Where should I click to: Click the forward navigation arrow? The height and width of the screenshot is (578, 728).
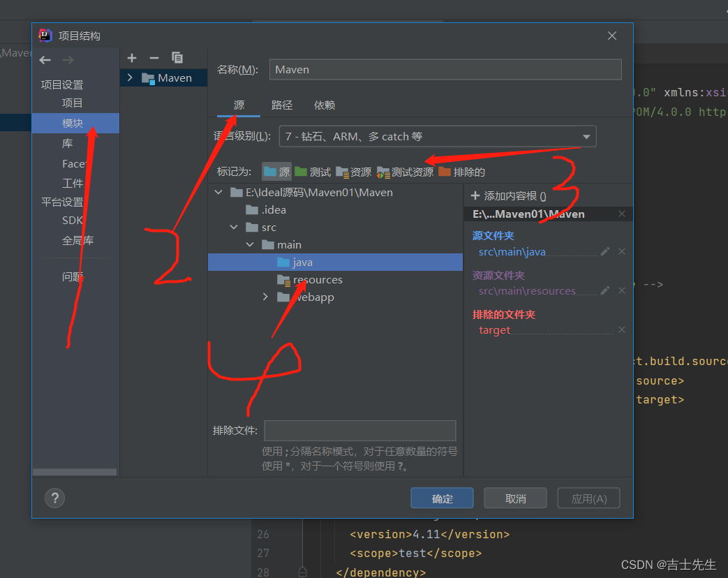click(68, 60)
